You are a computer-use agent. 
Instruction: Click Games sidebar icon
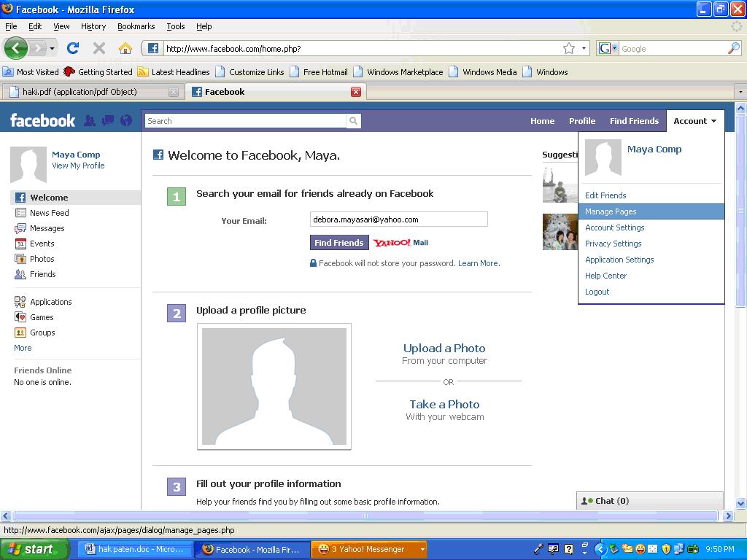click(20, 316)
